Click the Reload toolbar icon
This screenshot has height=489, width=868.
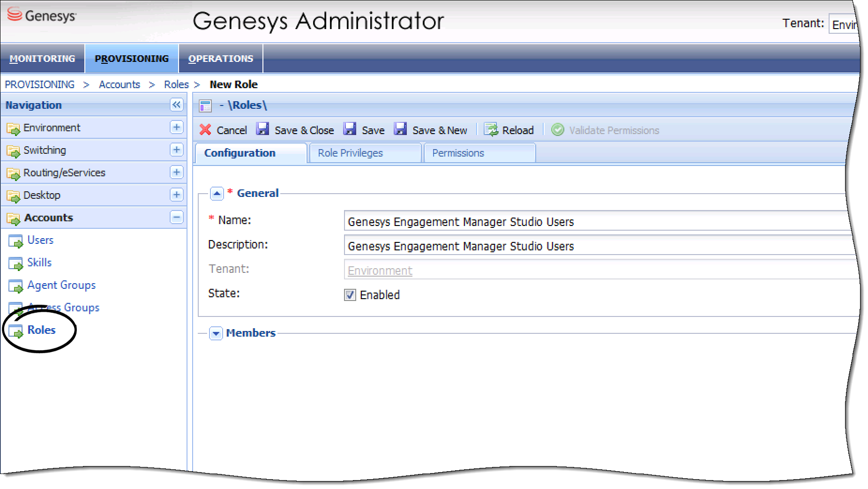tap(491, 130)
